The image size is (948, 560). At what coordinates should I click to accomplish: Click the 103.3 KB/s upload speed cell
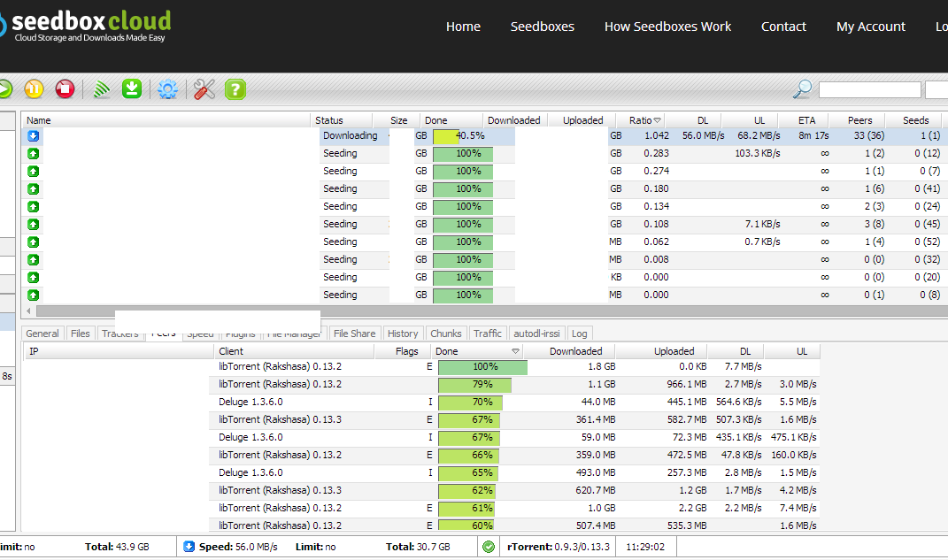[x=757, y=153]
